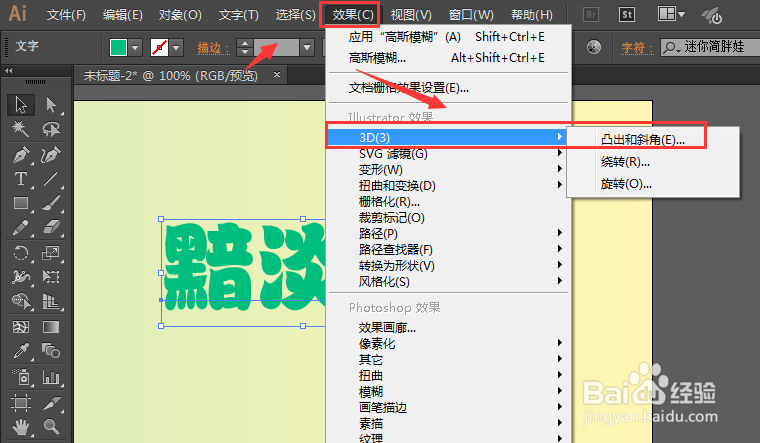Open the stroke weight dropdown
Screen dimensions: 760x443
pos(307,47)
